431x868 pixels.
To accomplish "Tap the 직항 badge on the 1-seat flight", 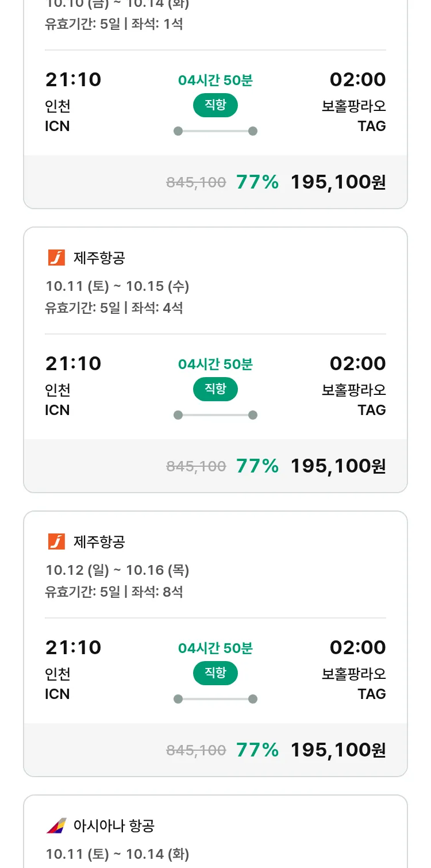I will point(215,105).
